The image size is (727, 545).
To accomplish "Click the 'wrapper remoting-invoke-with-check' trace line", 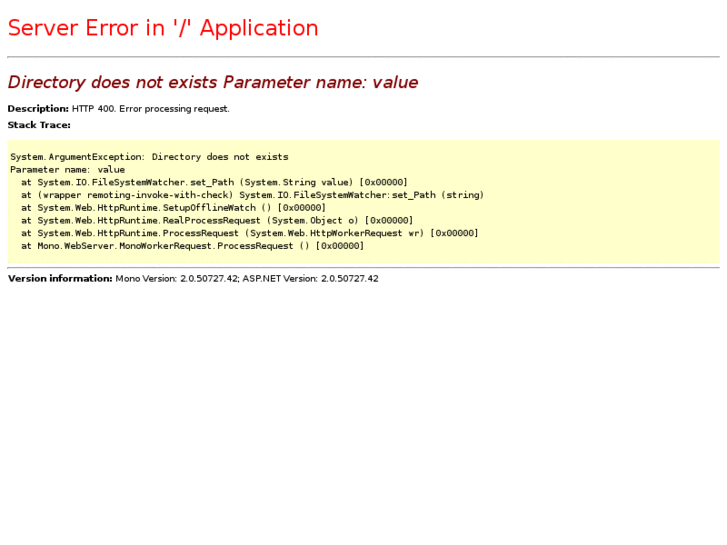I will (x=252, y=195).
